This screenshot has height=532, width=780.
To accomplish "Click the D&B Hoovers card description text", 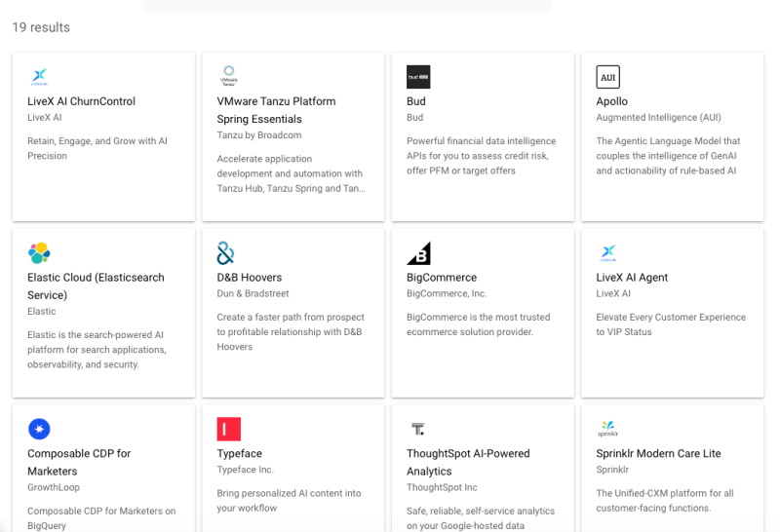I will point(291,332).
